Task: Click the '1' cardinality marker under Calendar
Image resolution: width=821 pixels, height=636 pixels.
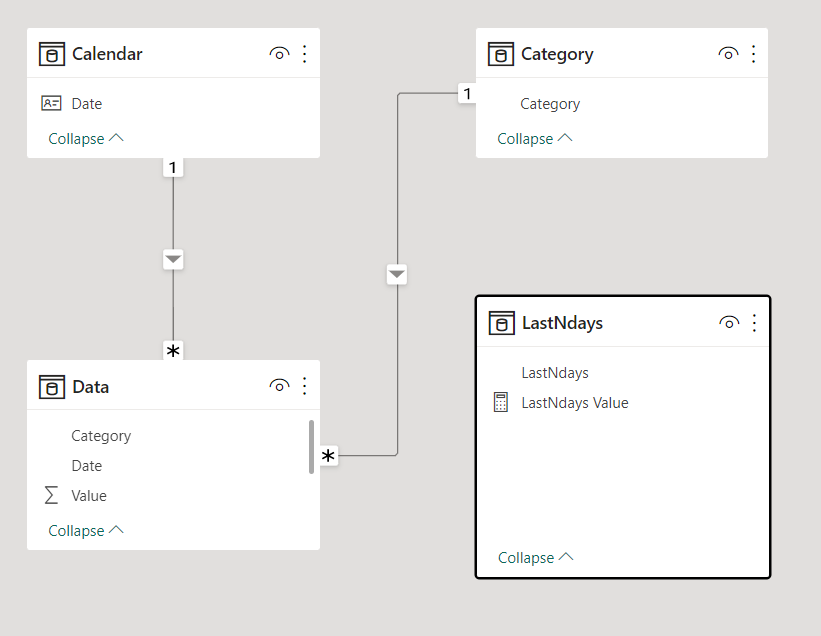Action: click(x=173, y=168)
